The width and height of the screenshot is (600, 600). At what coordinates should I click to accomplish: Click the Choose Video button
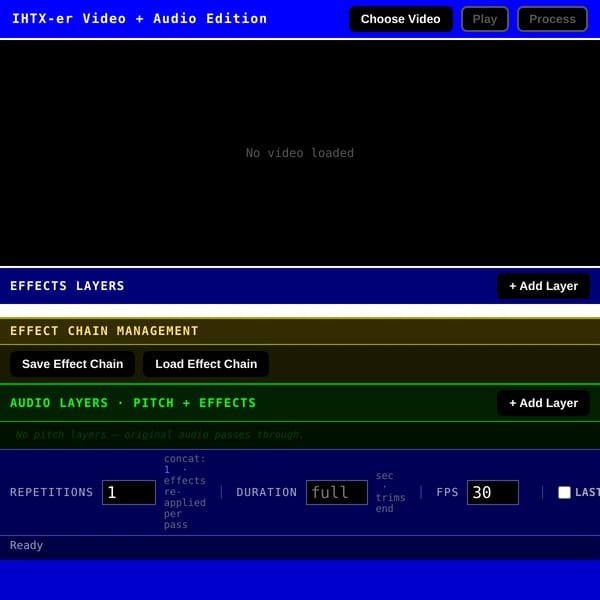(401, 19)
